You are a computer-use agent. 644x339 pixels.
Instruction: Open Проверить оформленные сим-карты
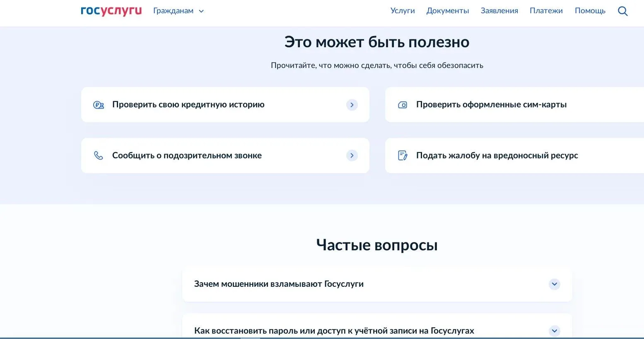(514, 104)
